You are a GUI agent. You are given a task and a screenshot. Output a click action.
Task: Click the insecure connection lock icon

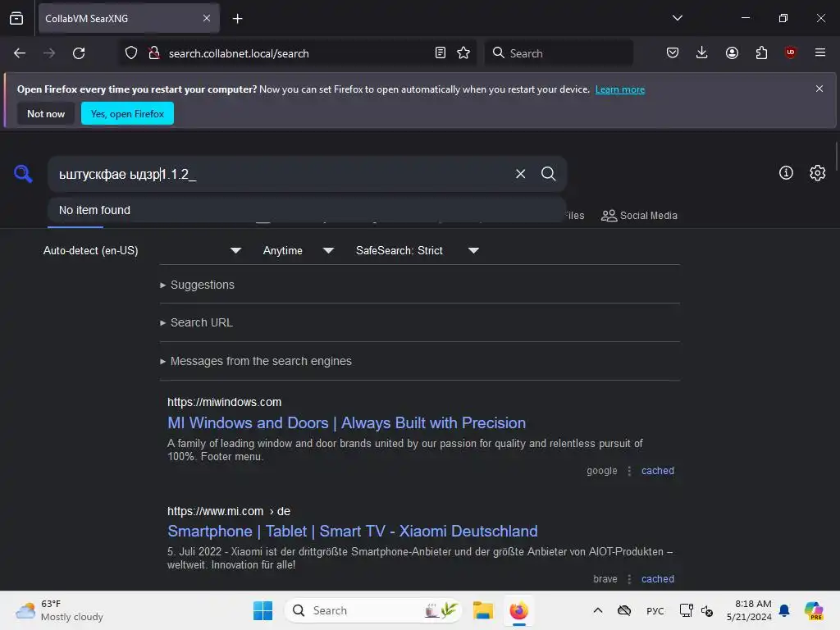tap(153, 53)
